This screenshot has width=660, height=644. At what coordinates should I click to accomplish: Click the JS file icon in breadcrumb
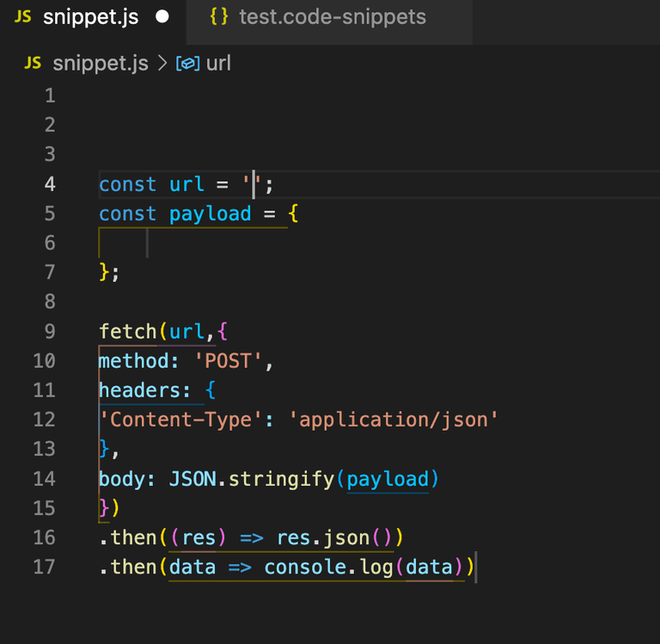click(33, 63)
